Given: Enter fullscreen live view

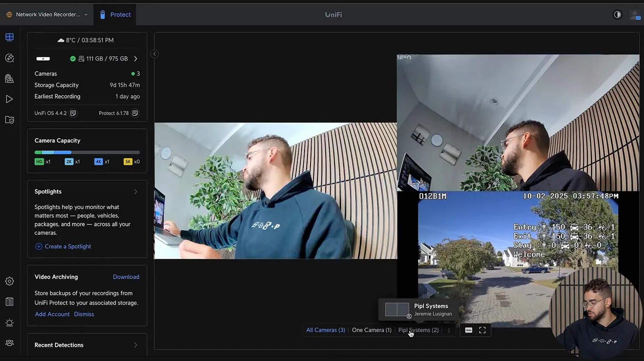Looking at the screenshot, I should click(482, 330).
